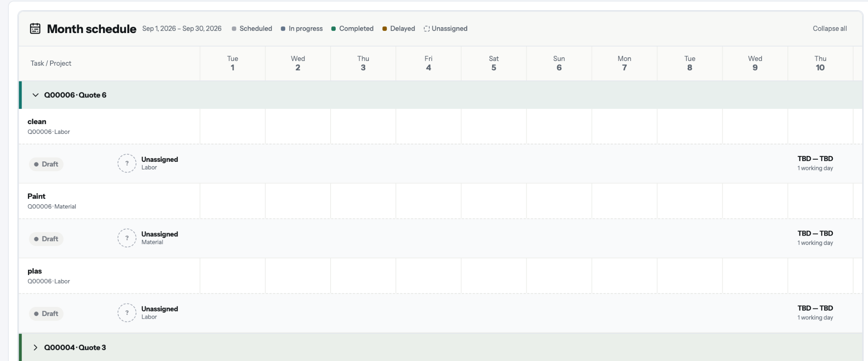The width and height of the screenshot is (868, 361).
Task: Select the Delayed legend item
Action: coord(398,28)
